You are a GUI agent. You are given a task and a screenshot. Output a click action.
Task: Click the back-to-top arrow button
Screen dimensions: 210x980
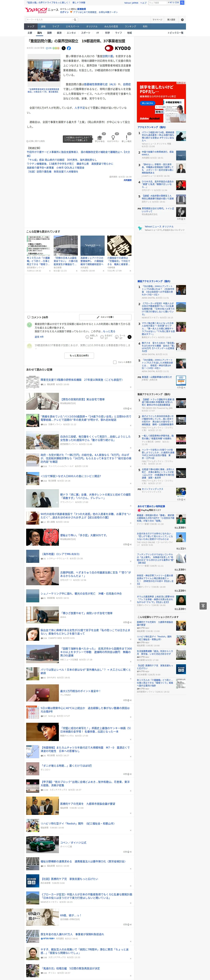[203, 606]
